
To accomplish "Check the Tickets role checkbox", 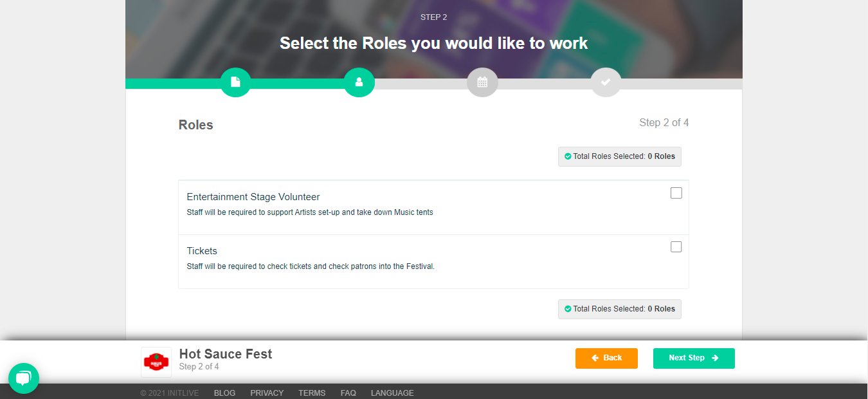I will point(676,247).
